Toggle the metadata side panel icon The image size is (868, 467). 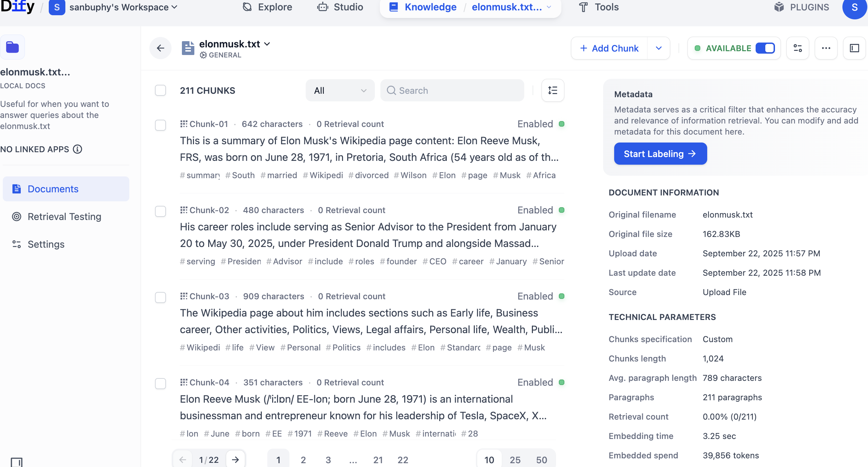(x=854, y=48)
